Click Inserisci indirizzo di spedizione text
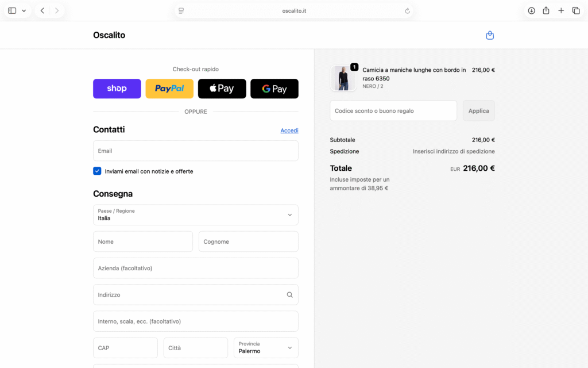This screenshot has width=588, height=368. [454, 151]
